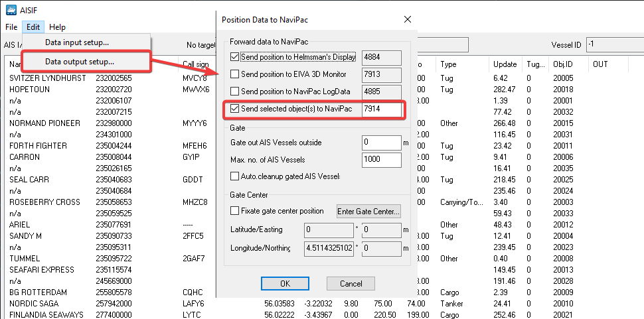644x319 pixels.
Task: Choose Data input setup menu entry
Action: coord(87,42)
